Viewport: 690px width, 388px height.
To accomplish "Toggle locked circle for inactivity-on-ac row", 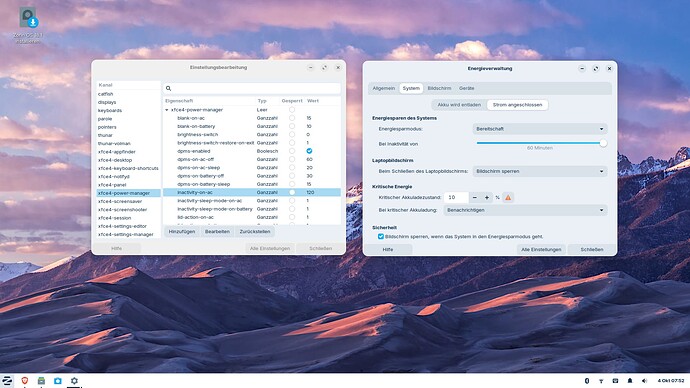I will [292, 192].
